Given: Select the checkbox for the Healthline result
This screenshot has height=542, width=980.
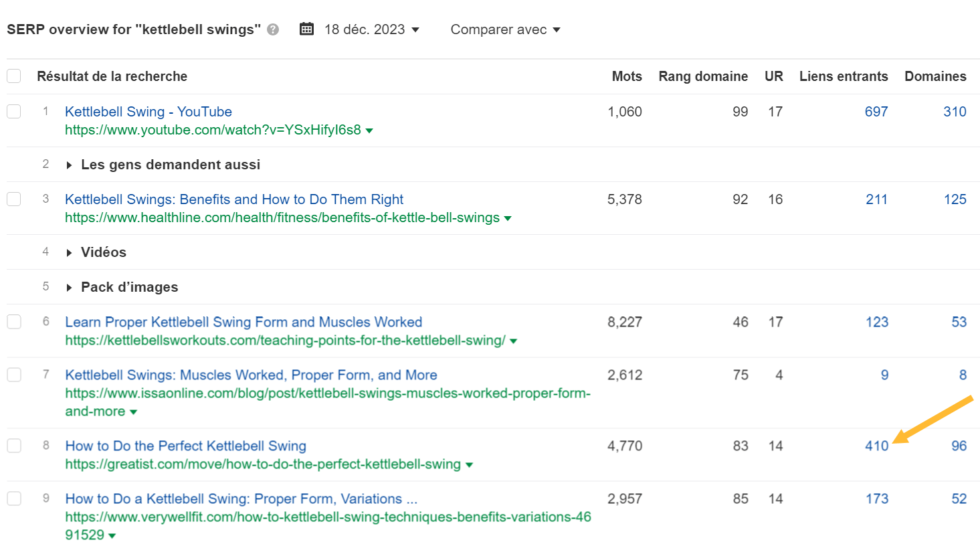Looking at the screenshot, I should coord(13,199).
